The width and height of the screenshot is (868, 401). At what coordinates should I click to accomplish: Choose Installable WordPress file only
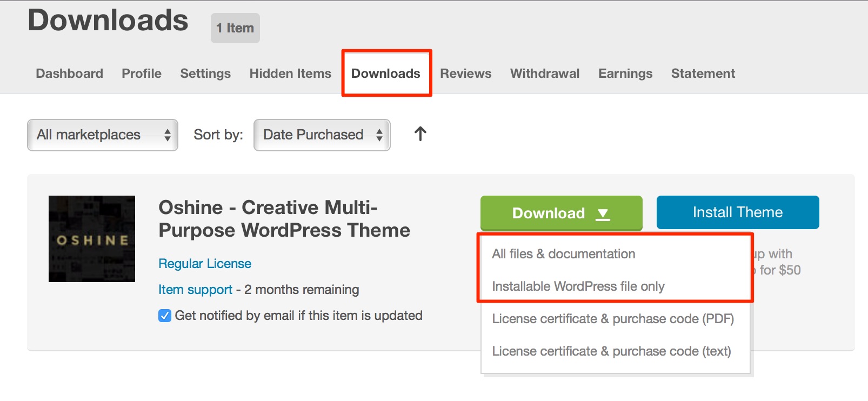click(x=578, y=286)
